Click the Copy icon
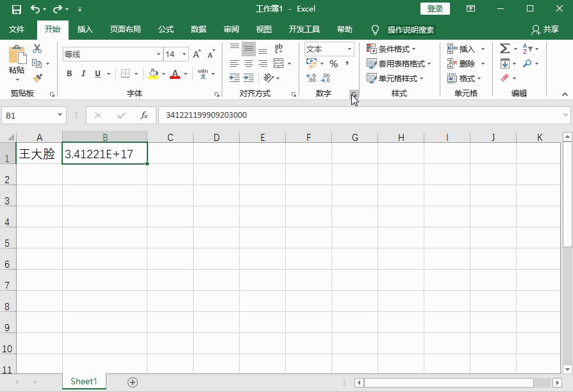The height and width of the screenshot is (392, 573). click(36, 63)
